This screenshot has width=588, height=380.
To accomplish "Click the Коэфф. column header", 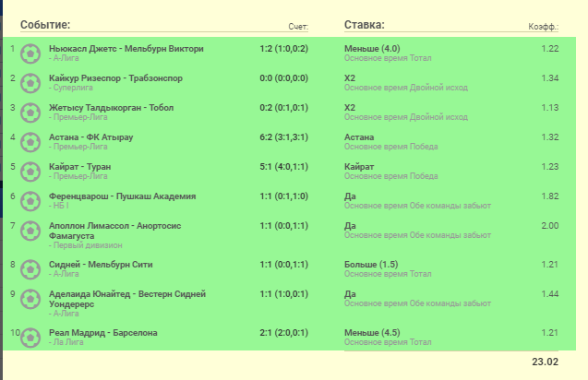I will [x=544, y=27].
